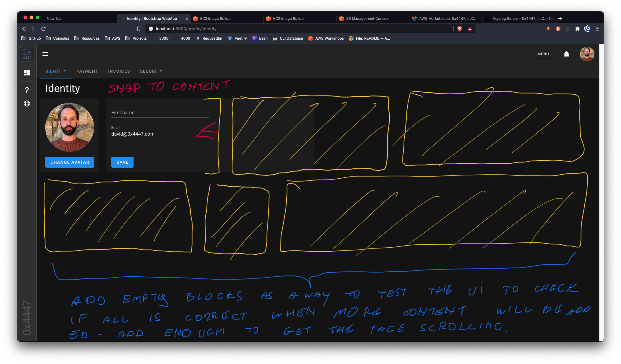Switch to the Rsyslog Server tab
Screen dimensions: 621x364
pyautogui.click(x=520, y=19)
